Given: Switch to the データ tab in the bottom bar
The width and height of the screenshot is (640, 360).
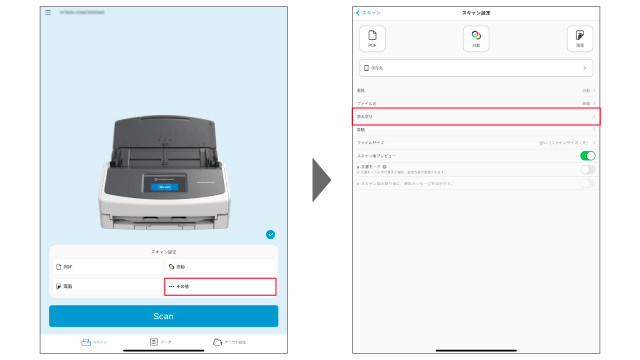Looking at the screenshot, I should pyautogui.click(x=160, y=342).
